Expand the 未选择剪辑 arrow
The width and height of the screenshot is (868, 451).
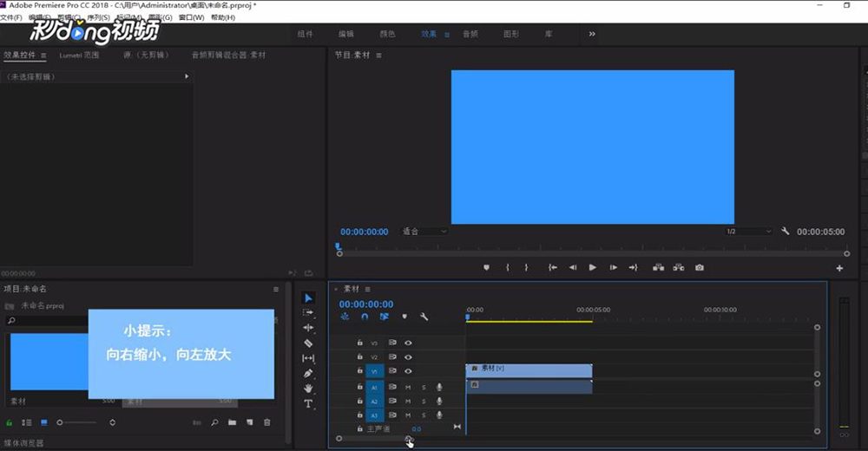pyautogui.click(x=187, y=76)
